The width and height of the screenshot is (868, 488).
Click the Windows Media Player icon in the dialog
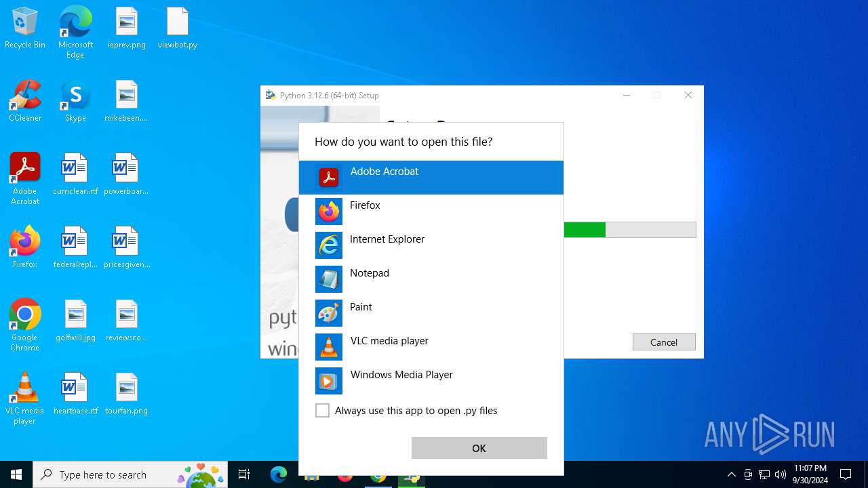pos(329,381)
